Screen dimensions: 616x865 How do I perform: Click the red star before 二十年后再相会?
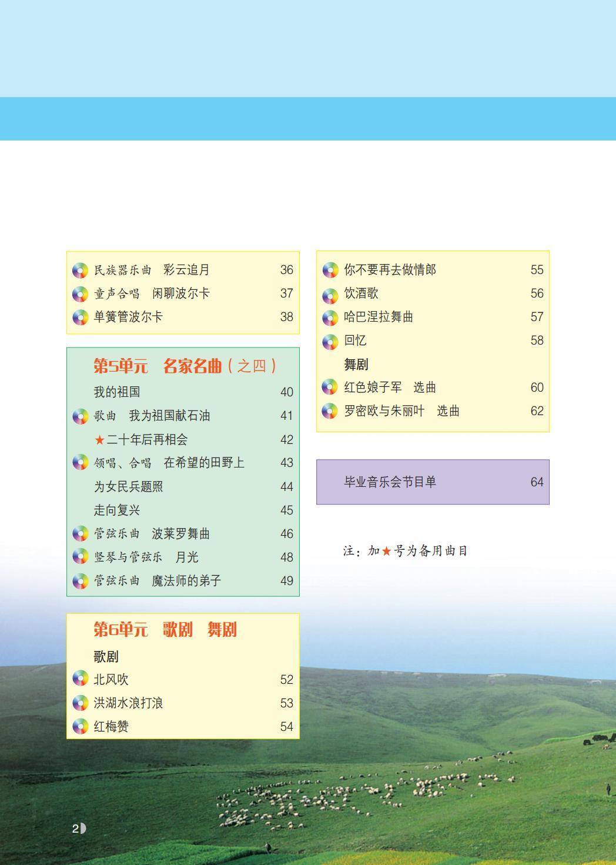coord(99,440)
